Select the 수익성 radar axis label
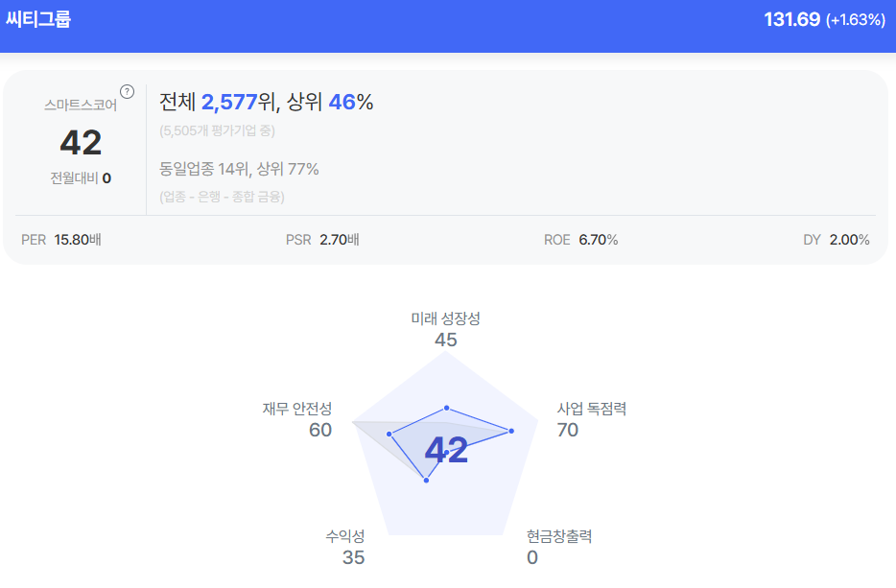This screenshot has height=588, width=896. [x=345, y=536]
